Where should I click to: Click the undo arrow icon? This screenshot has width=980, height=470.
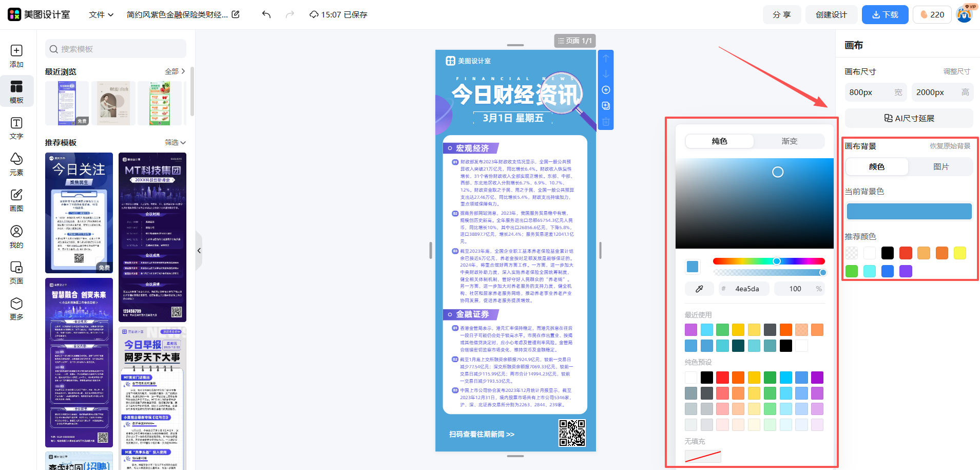(x=266, y=14)
